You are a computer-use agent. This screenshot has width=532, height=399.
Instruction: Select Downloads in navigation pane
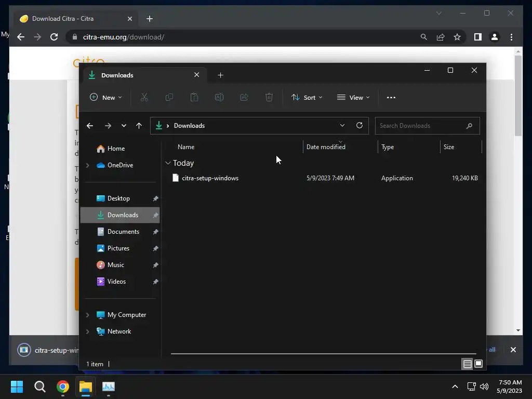[x=120, y=215]
